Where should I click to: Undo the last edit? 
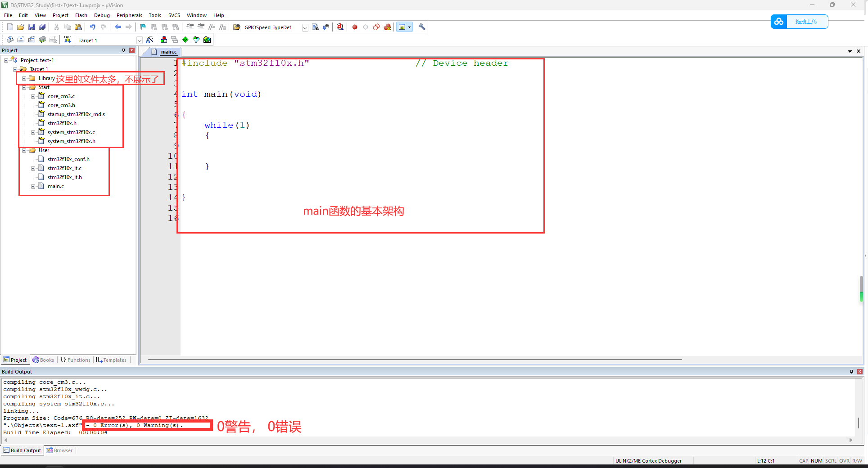click(92, 27)
